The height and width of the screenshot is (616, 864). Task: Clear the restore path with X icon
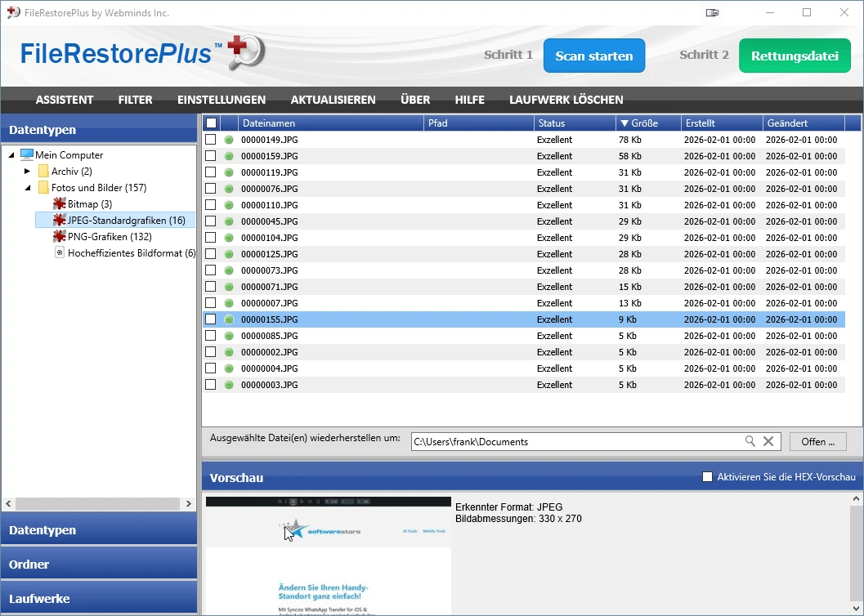768,441
